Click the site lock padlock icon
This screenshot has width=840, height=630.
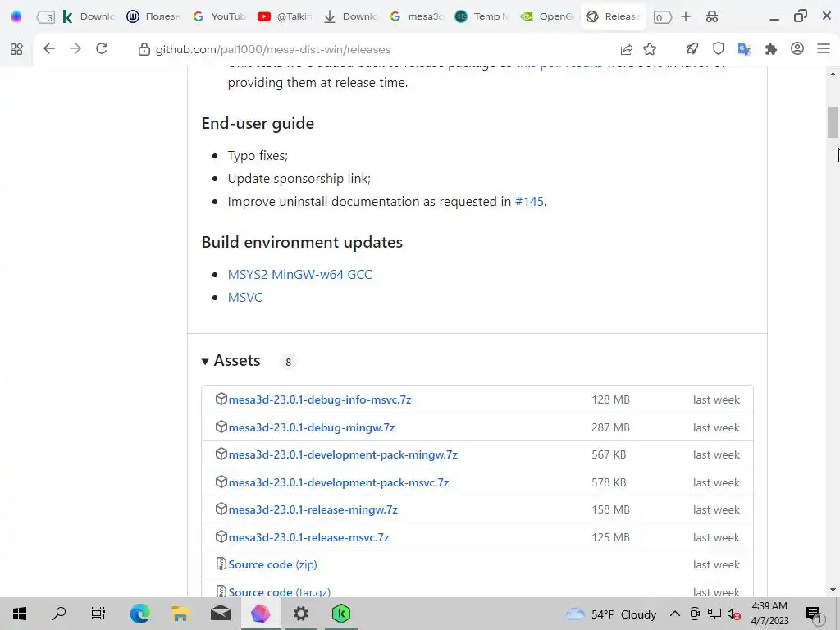click(144, 49)
